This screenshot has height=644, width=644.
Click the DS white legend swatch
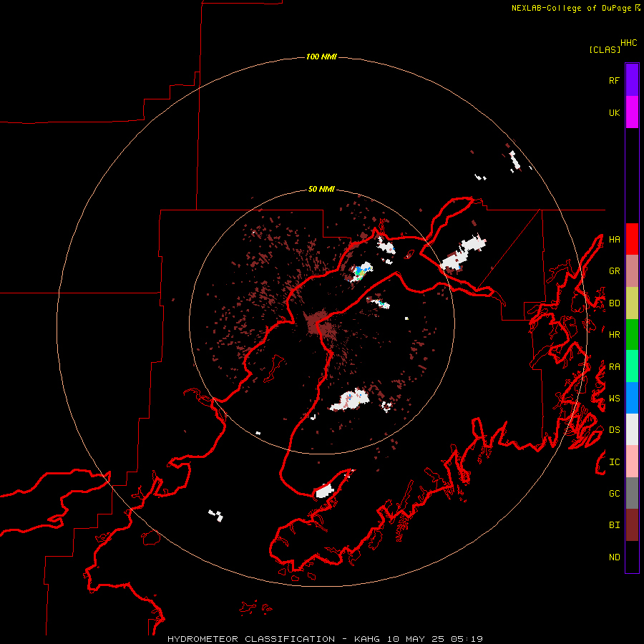[632, 429]
